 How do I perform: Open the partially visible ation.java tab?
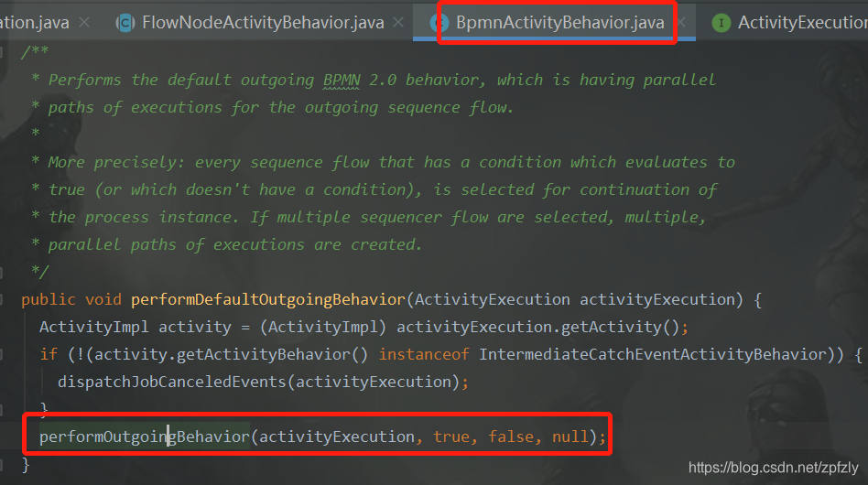[x=34, y=23]
